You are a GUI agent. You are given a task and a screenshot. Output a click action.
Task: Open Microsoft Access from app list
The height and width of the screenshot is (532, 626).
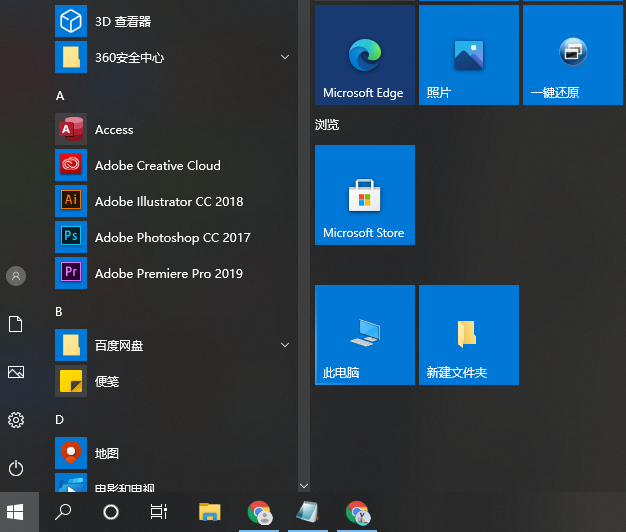[x=114, y=129]
